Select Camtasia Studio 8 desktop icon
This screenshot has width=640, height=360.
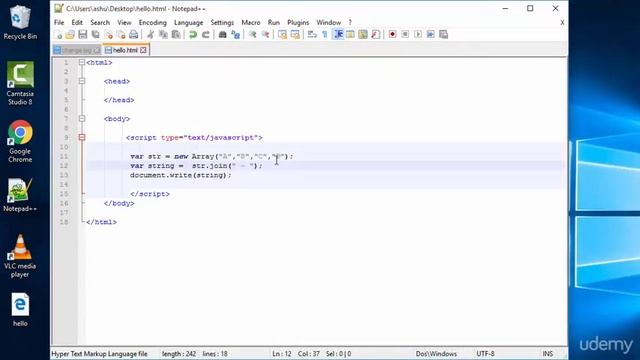(x=20, y=84)
